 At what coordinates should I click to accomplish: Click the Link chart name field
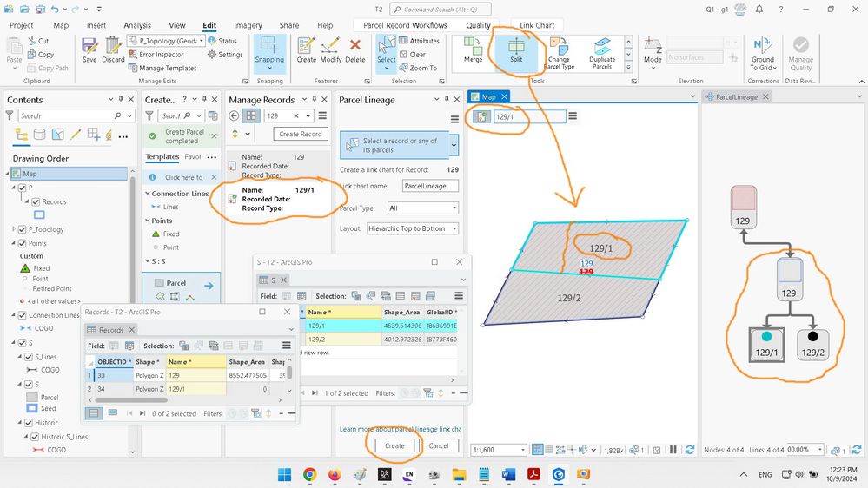[430, 186]
